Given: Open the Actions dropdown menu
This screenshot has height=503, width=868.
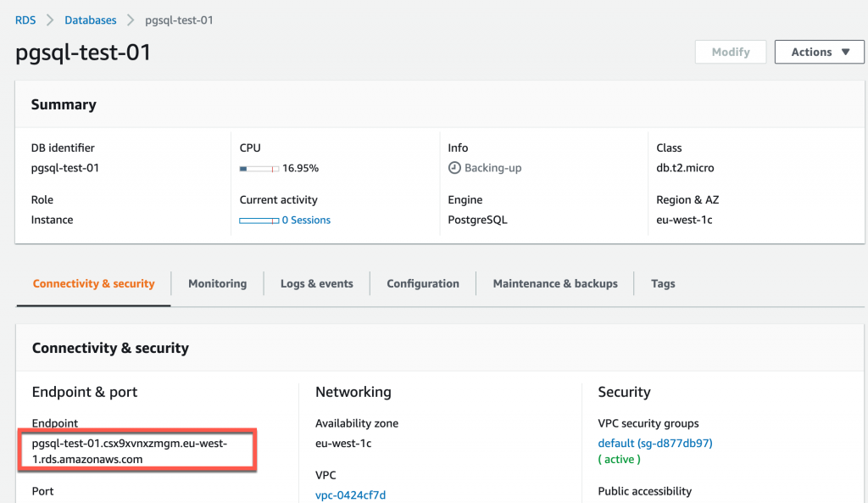Looking at the screenshot, I should pos(820,52).
